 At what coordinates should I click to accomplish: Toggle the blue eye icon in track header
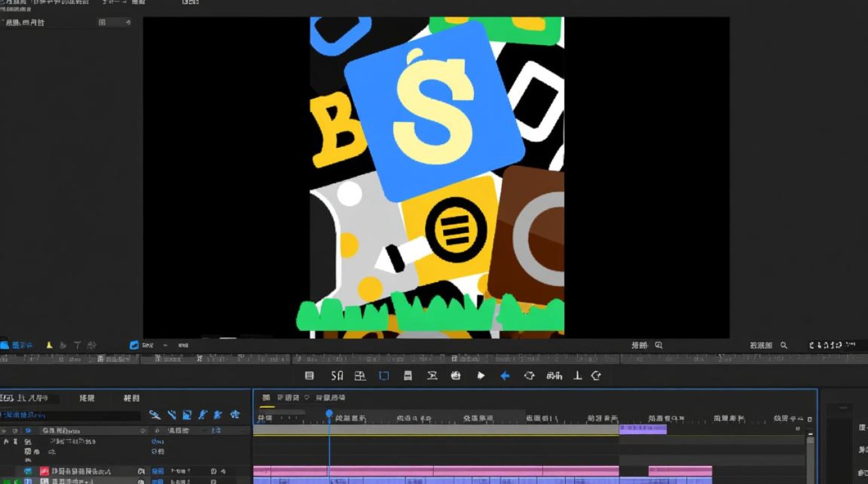[28, 430]
